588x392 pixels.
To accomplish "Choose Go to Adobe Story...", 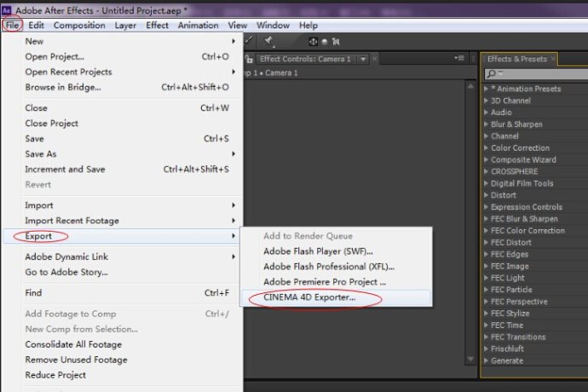I will pos(122,273).
